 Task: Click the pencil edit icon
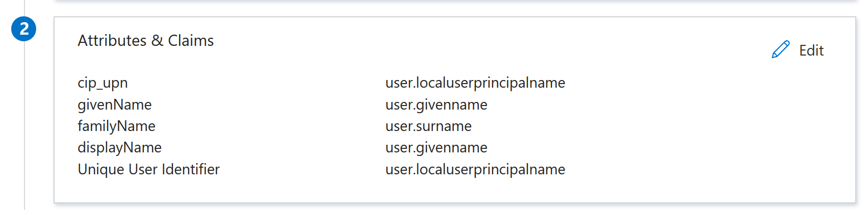point(780,50)
